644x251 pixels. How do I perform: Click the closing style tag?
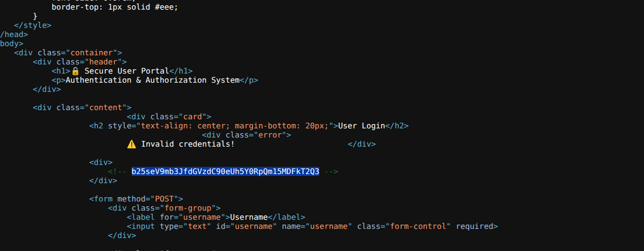coord(33,25)
